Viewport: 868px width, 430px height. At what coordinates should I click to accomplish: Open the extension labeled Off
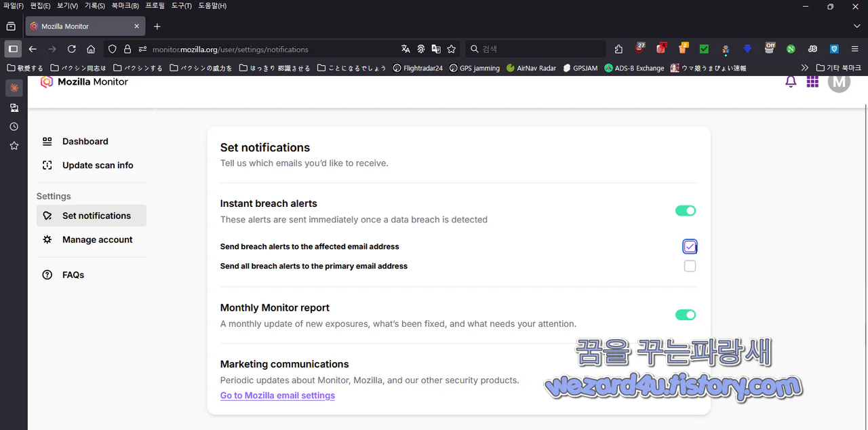pos(769,48)
